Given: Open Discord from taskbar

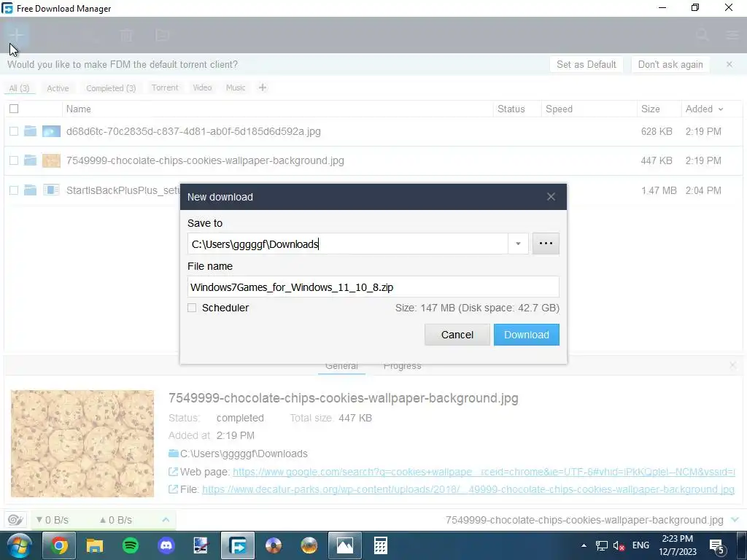Looking at the screenshot, I should 166,545.
